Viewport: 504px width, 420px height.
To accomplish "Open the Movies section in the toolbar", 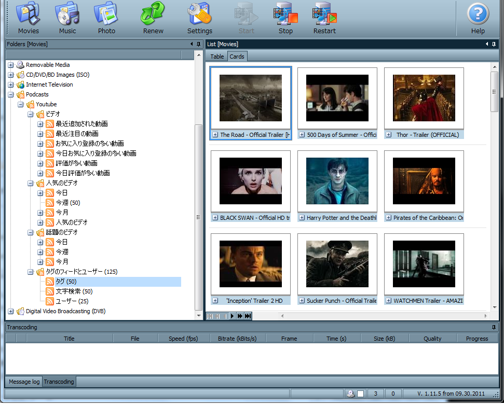I will (28, 18).
